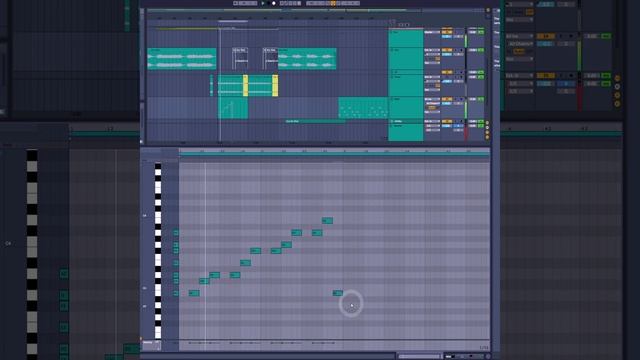
Task: Click the background window's bottom yellow circle icon
Action: [x=617, y=104]
